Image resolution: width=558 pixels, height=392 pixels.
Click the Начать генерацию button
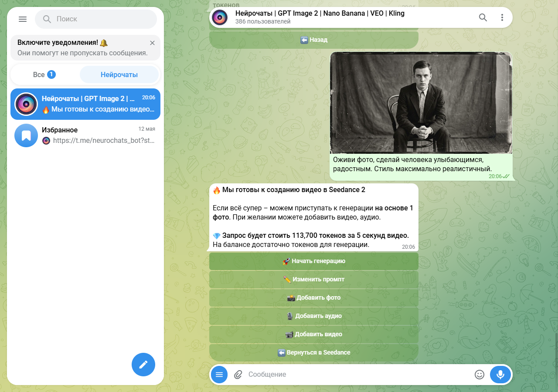tap(314, 261)
